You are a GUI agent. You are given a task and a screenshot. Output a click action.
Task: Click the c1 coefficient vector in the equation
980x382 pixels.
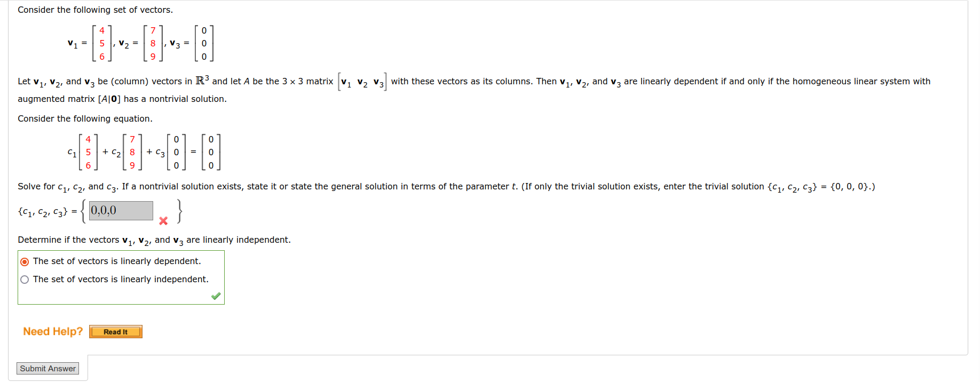pos(88,152)
